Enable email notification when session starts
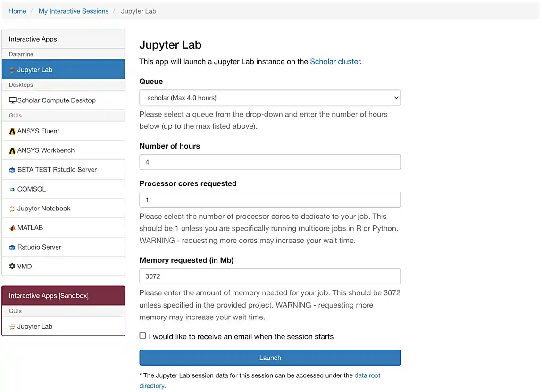Screen dimensions: 542x392 [142, 335]
